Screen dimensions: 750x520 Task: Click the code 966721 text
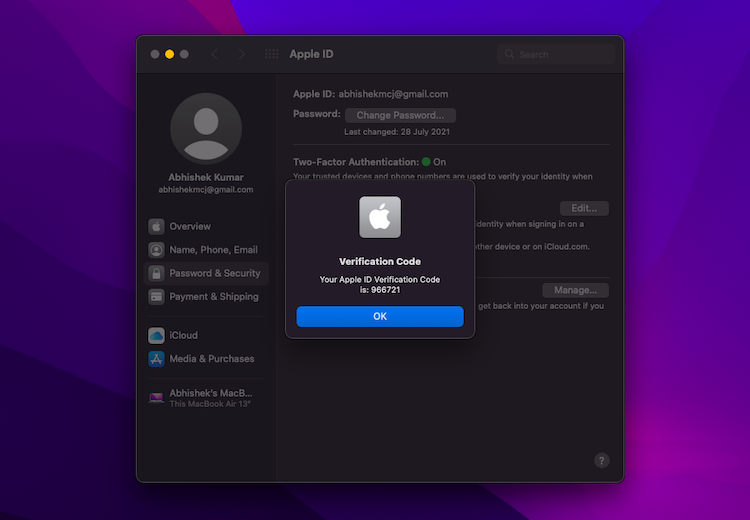coord(386,290)
